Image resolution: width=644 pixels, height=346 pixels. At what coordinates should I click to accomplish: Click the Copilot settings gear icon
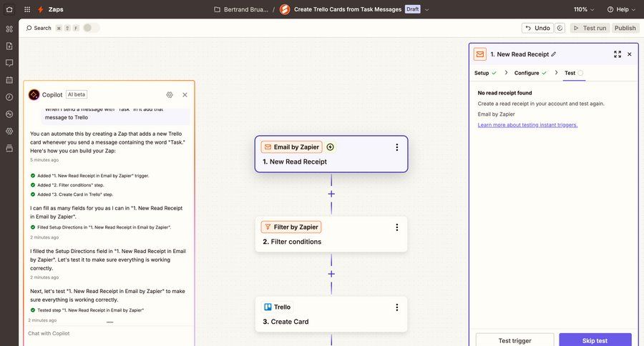170,94
